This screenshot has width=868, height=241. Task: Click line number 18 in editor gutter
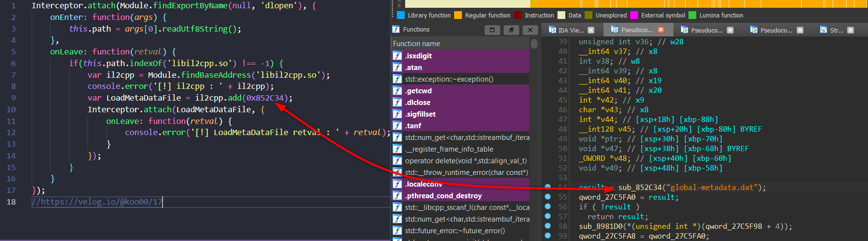pyautogui.click(x=11, y=202)
